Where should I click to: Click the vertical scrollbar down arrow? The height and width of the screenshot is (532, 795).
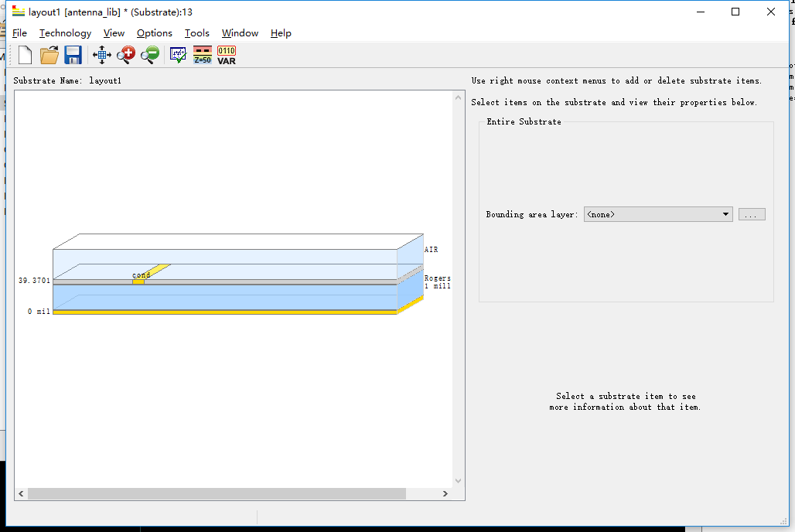coord(458,481)
